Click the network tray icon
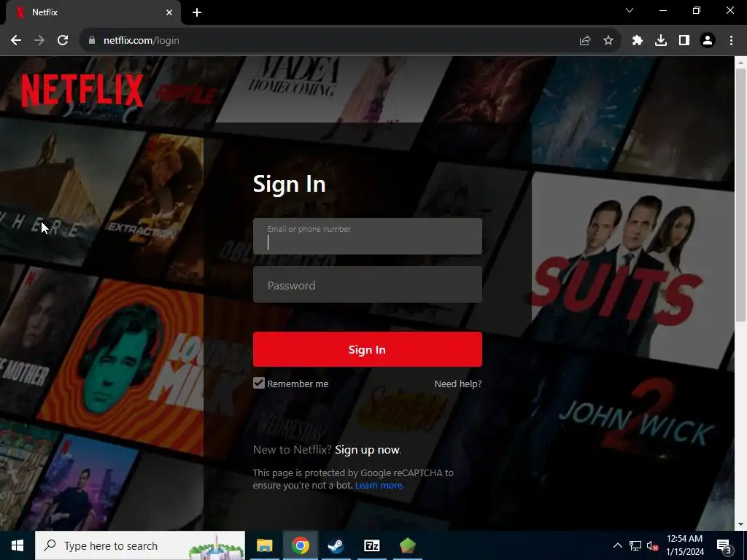 pyautogui.click(x=635, y=545)
